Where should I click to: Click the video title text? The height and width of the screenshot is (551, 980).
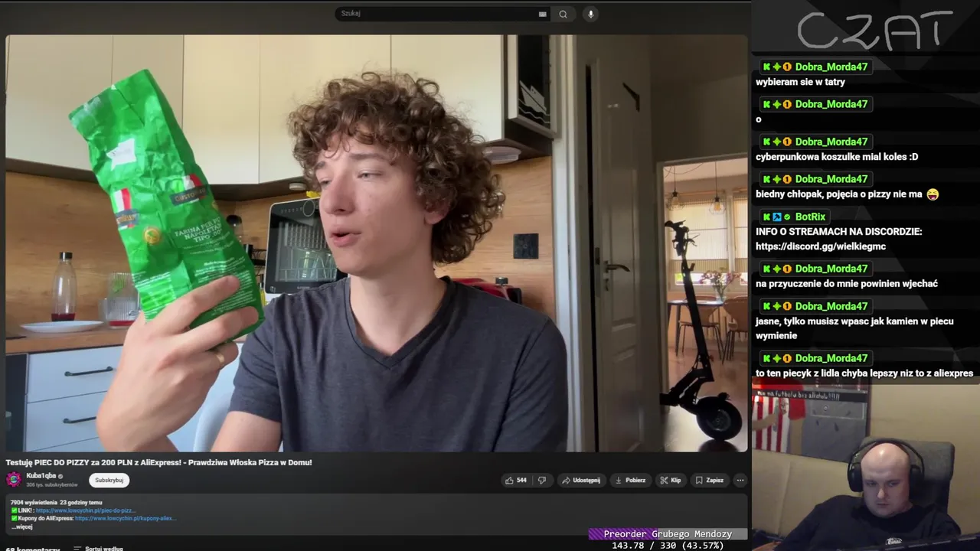(x=159, y=462)
